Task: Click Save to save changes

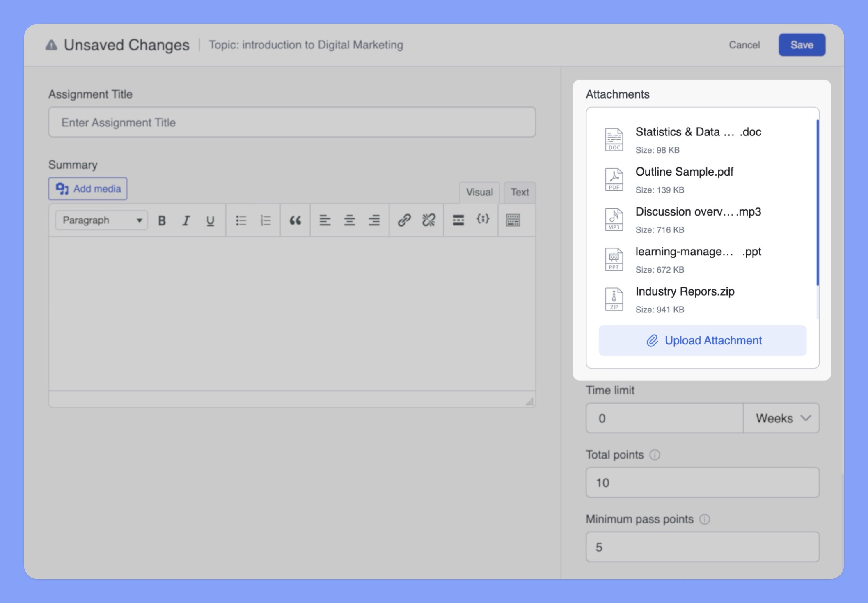Action: click(802, 45)
